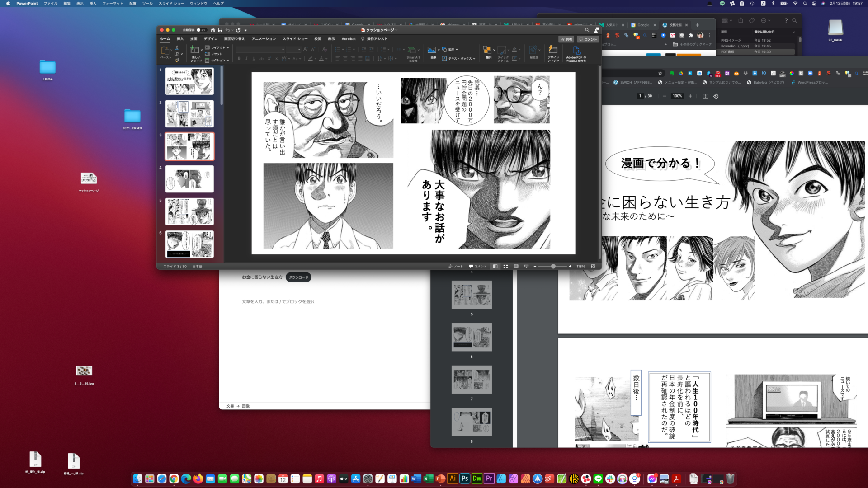Click the 画像 picture insert icon

coord(432,50)
